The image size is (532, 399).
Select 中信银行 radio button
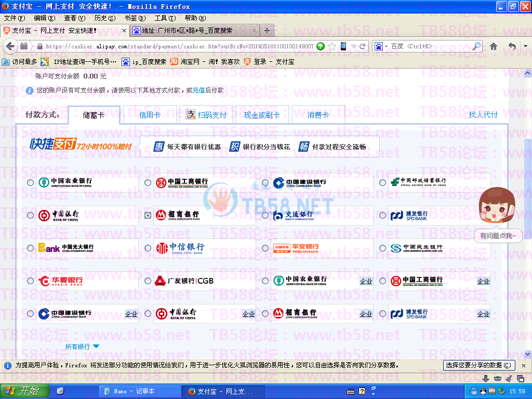click(148, 248)
